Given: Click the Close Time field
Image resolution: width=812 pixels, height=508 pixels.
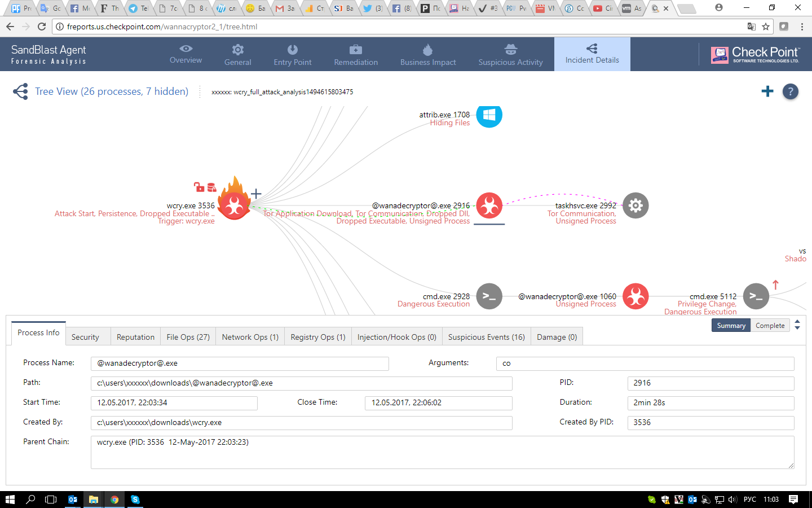Looking at the screenshot, I should click(439, 403).
